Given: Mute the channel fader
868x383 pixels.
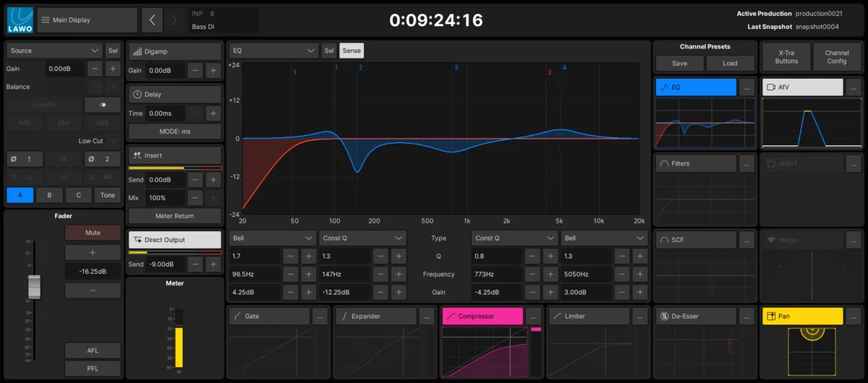Looking at the screenshot, I should pyautogui.click(x=93, y=233).
